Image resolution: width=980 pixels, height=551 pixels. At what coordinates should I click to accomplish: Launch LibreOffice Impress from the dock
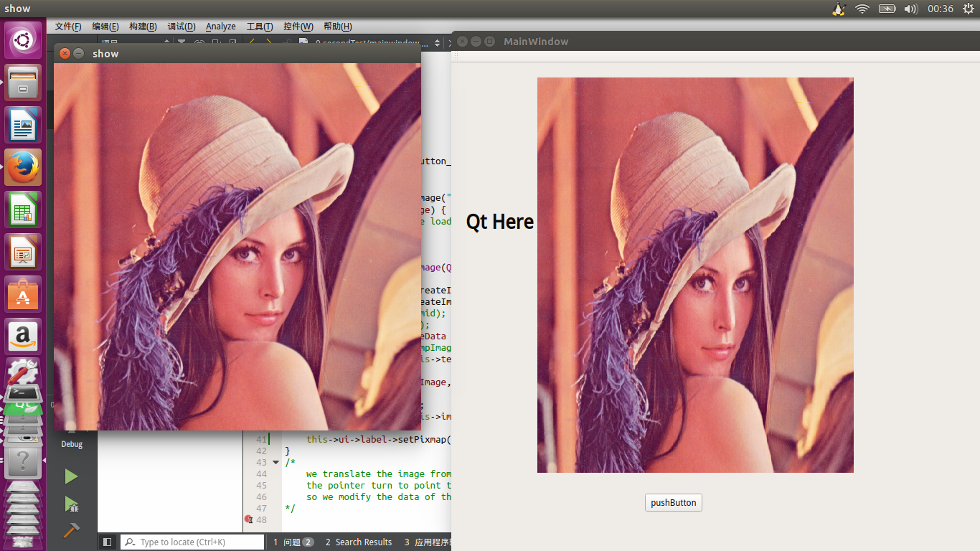pos(23,252)
